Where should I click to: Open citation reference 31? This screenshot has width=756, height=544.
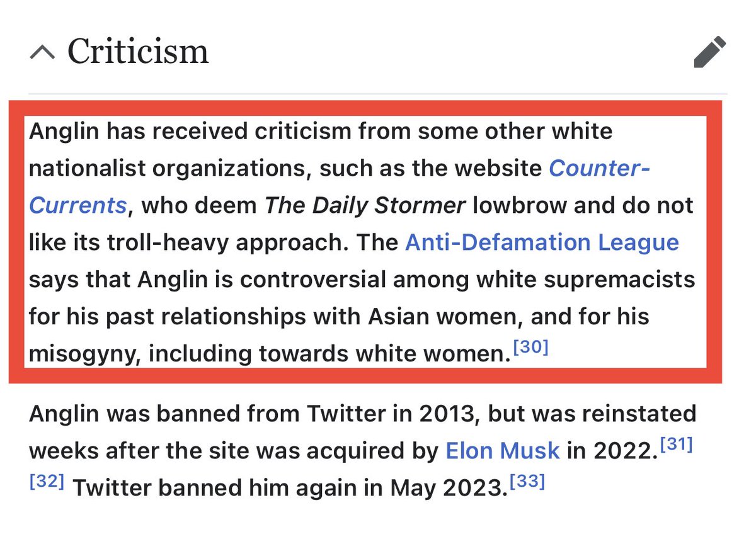[x=677, y=445]
